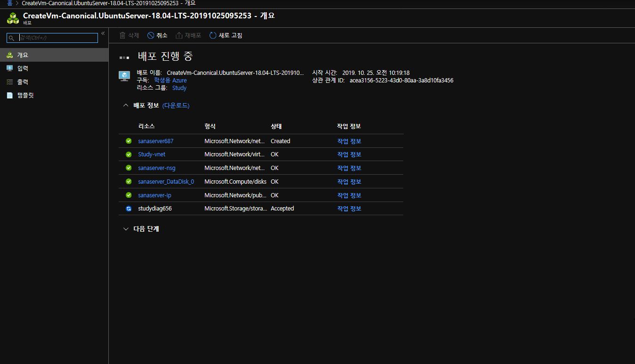Open the Study resource group link

[179, 88]
